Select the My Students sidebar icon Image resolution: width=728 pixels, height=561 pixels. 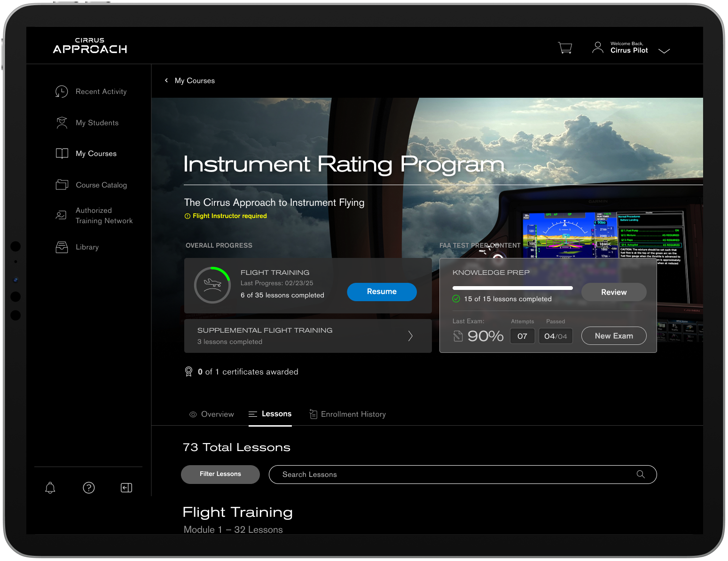(x=62, y=123)
